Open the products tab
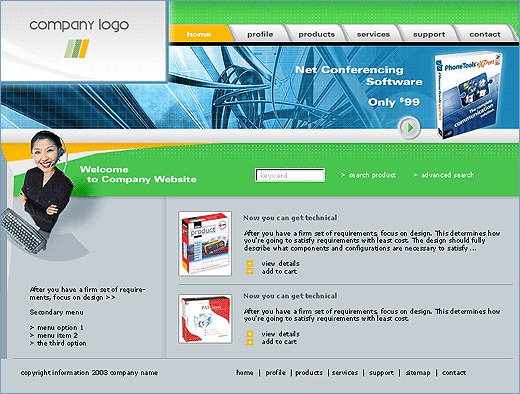Image resolution: width=520 pixels, height=394 pixels. [x=316, y=34]
